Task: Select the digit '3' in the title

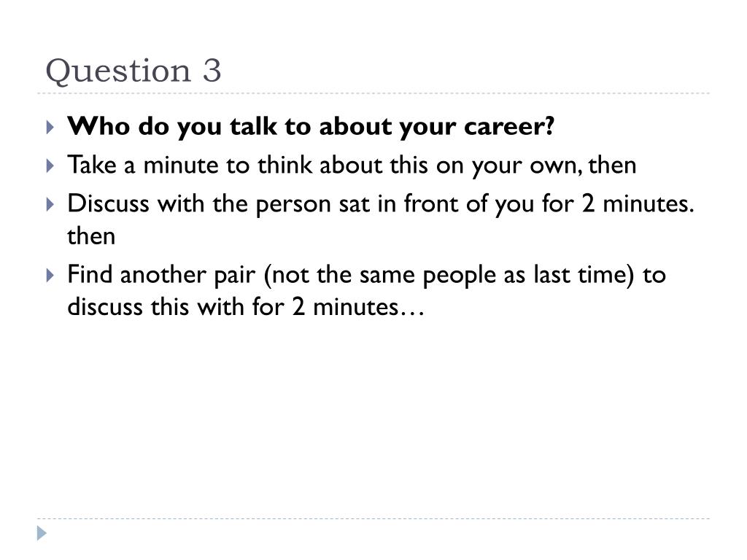Action: (x=212, y=71)
